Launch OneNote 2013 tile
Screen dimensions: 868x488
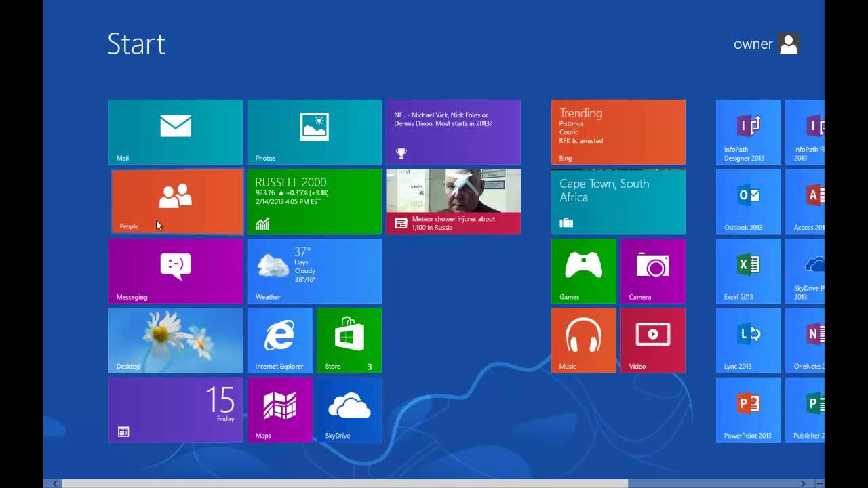pyautogui.click(x=805, y=340)
